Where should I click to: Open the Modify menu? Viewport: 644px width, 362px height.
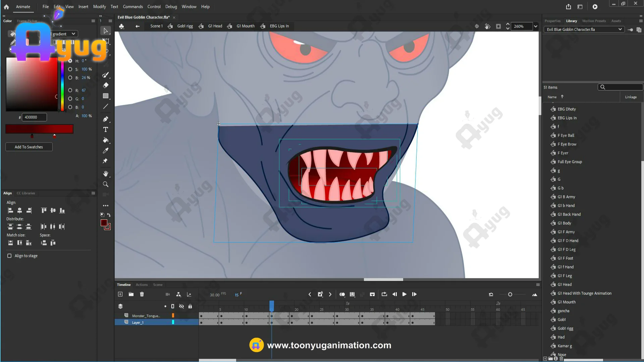pos(99,7)
